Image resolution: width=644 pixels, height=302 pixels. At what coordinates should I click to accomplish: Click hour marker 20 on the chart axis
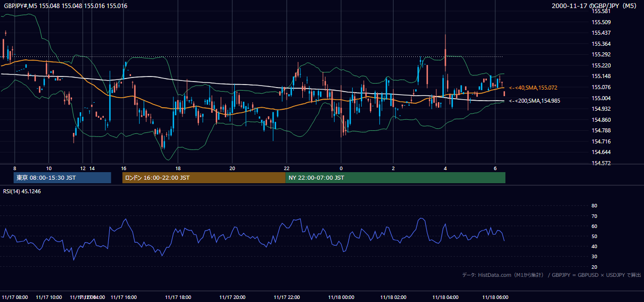[x=232, y=168]
